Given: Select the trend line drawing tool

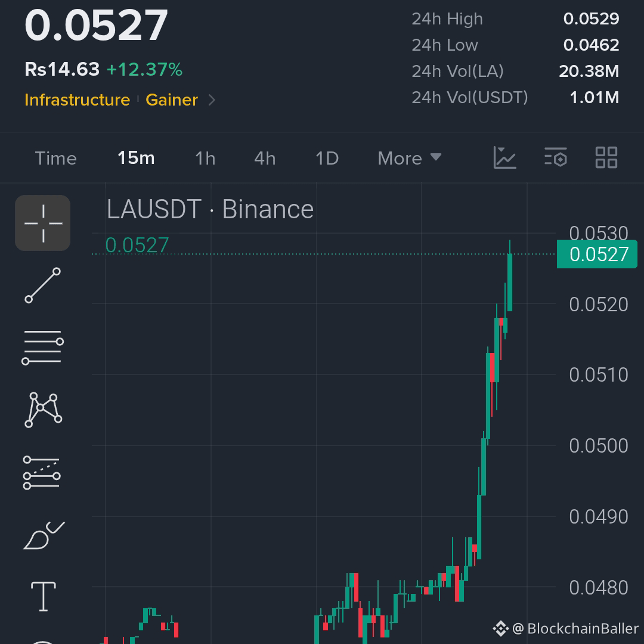Looking at the screenshot, I should [x=43, y=286].
